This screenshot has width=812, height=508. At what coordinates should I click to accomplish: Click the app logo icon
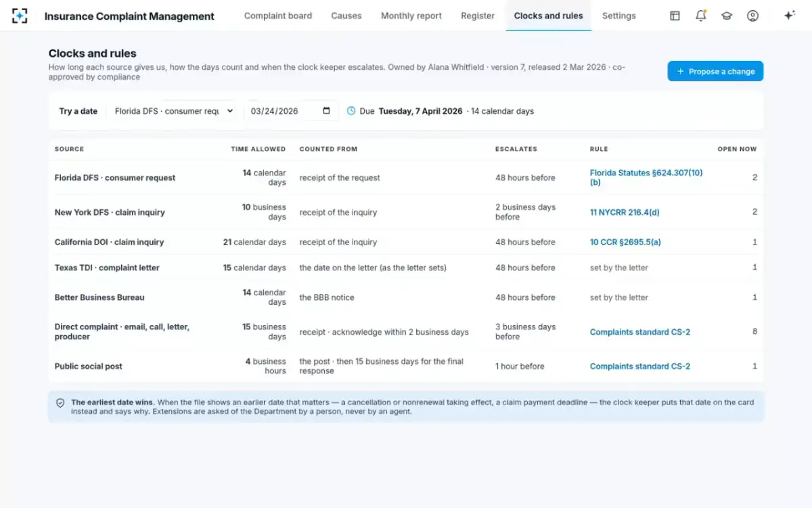(x=20, y=16)
